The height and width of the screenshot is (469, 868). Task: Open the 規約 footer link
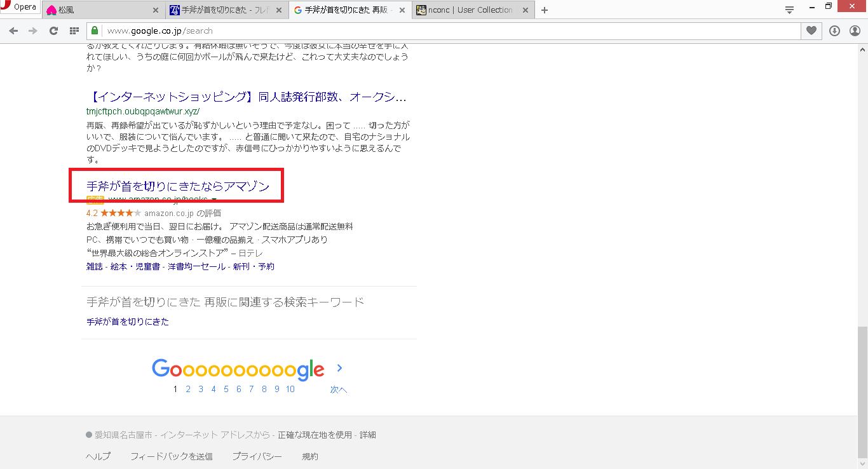310,456
